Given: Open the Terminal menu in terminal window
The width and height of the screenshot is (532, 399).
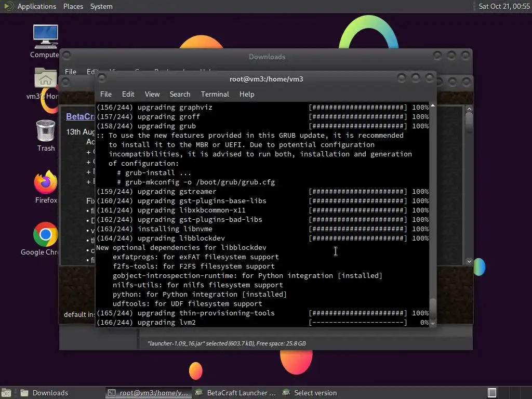Looking at the screenshot, I should click(x=215, y=94).
